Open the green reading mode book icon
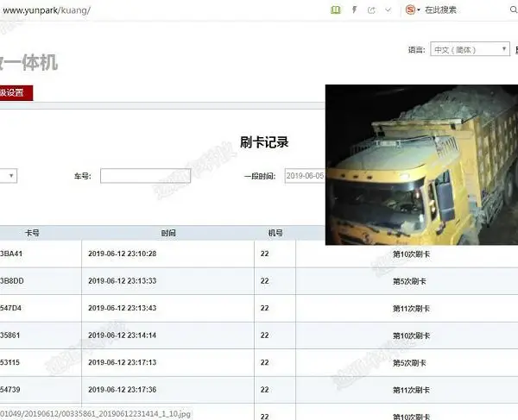This screenshot has height=420, width=518. (x=335, y=10)
